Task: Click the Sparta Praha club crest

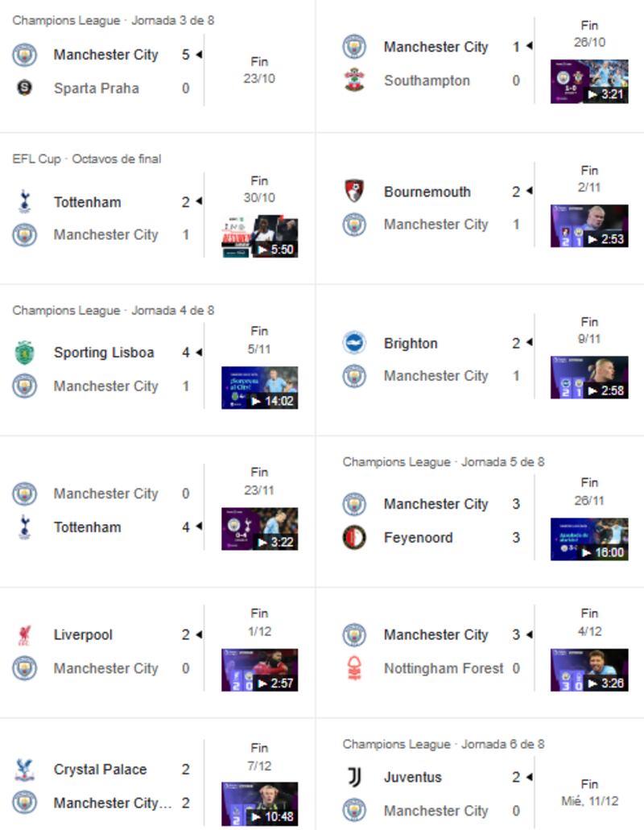Action: [24, 89]
